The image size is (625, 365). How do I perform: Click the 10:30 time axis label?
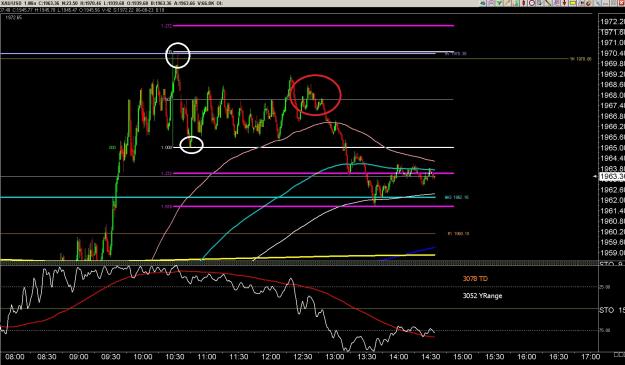(175, 357)
